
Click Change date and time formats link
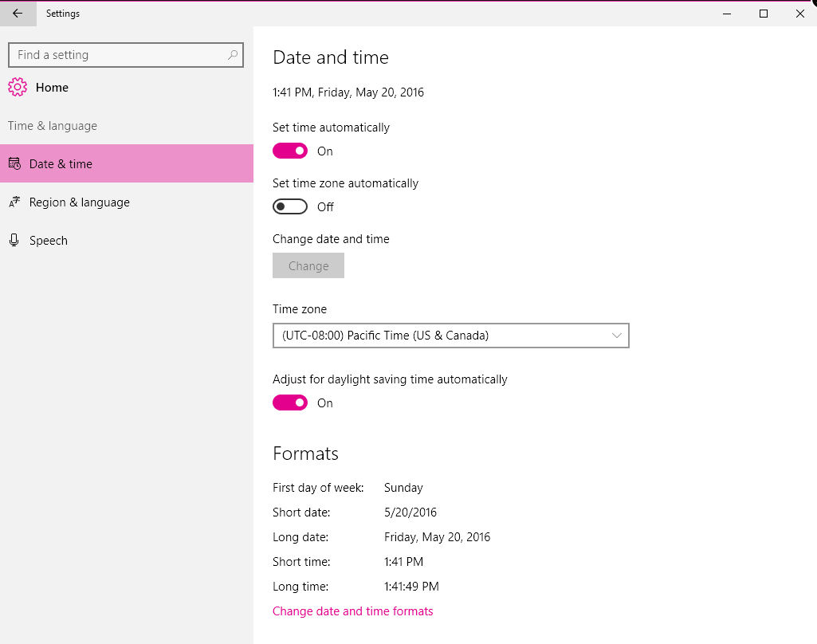353,611
